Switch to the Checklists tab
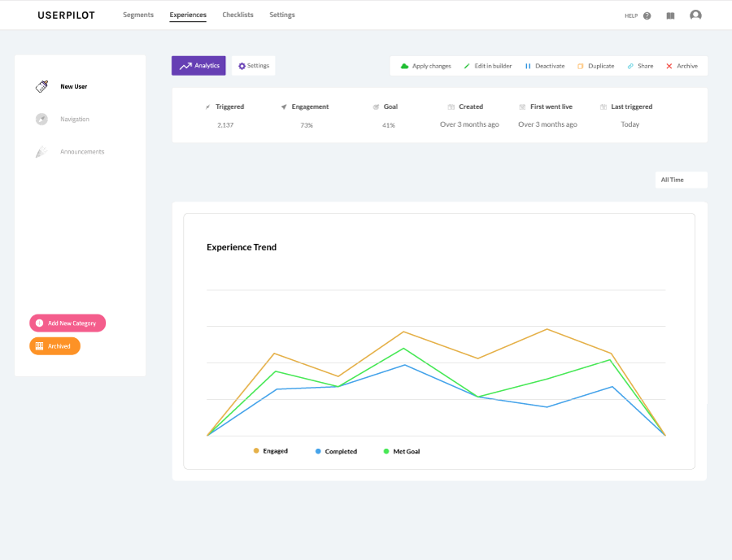 pyautogui.click(x=237, y=15)
